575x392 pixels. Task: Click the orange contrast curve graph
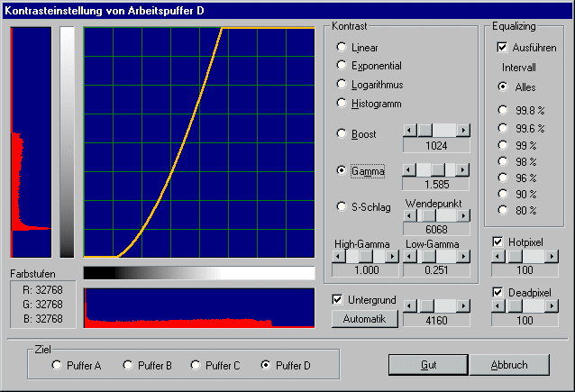pyautogui.click(x=199, y=142)
